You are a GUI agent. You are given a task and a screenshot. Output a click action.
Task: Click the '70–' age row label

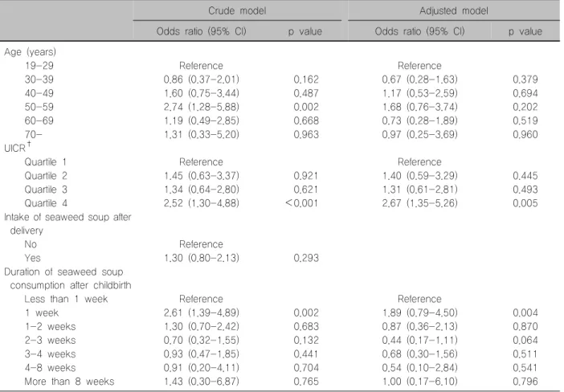(34, 134)
